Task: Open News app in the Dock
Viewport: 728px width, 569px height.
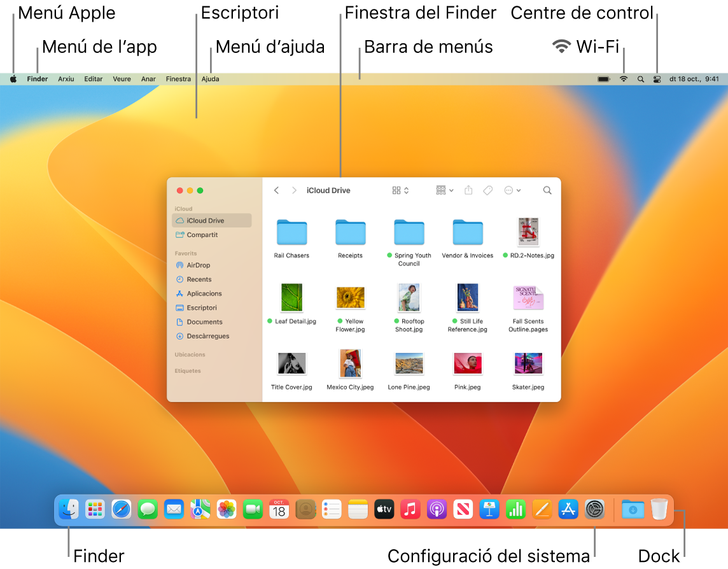Action: click(463, 510)
